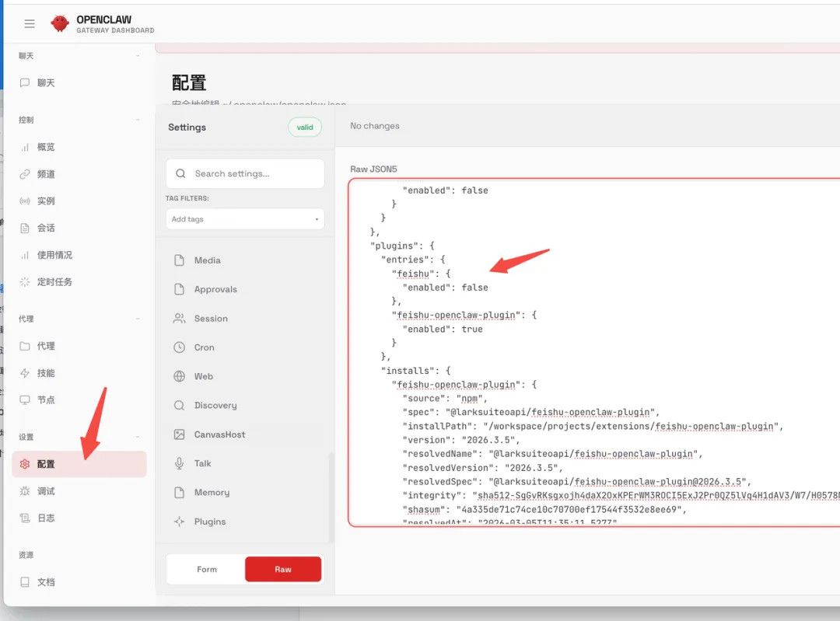
Task: Open 节点 nodes monitor icon
Action: click(25, 400)
